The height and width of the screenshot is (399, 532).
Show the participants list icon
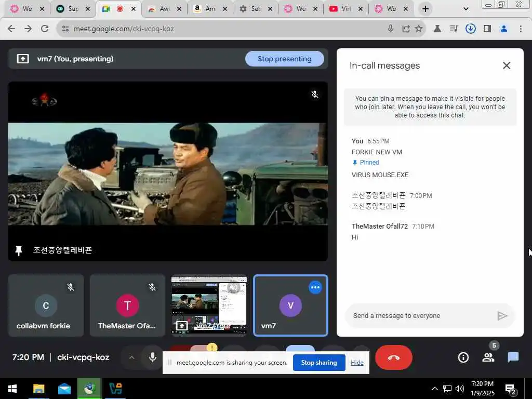tap(488, 357)
